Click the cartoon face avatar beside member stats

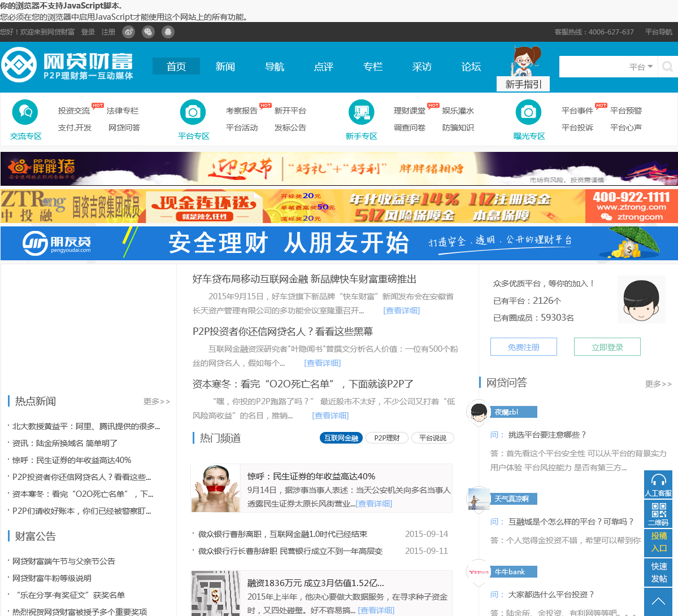click(641, 300)
